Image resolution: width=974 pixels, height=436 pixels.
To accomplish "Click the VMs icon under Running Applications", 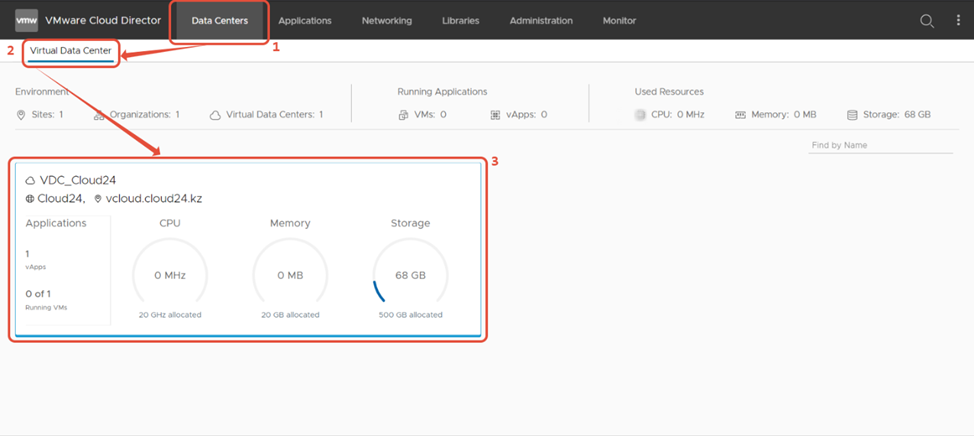I will [x=403, y=115].
